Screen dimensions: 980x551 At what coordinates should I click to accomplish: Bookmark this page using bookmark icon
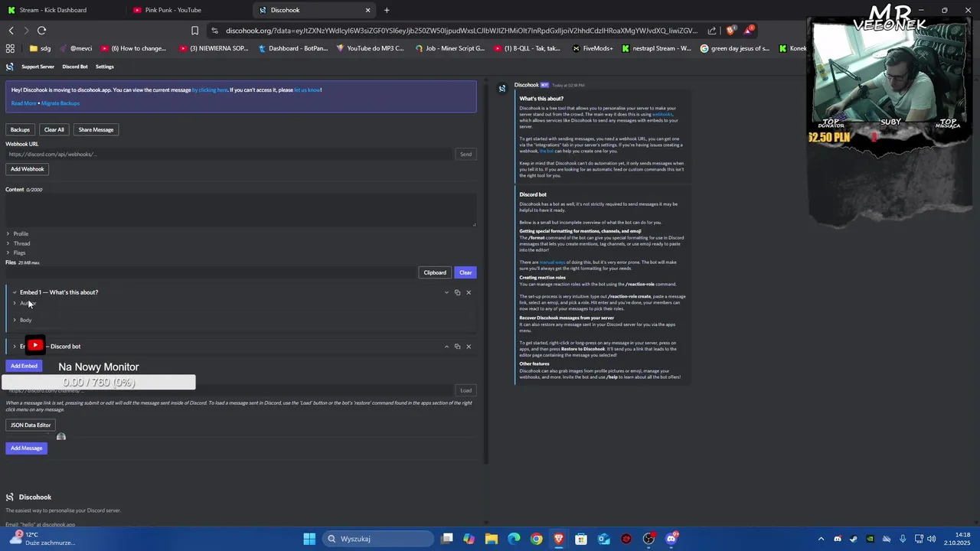[x=194, y=31]
